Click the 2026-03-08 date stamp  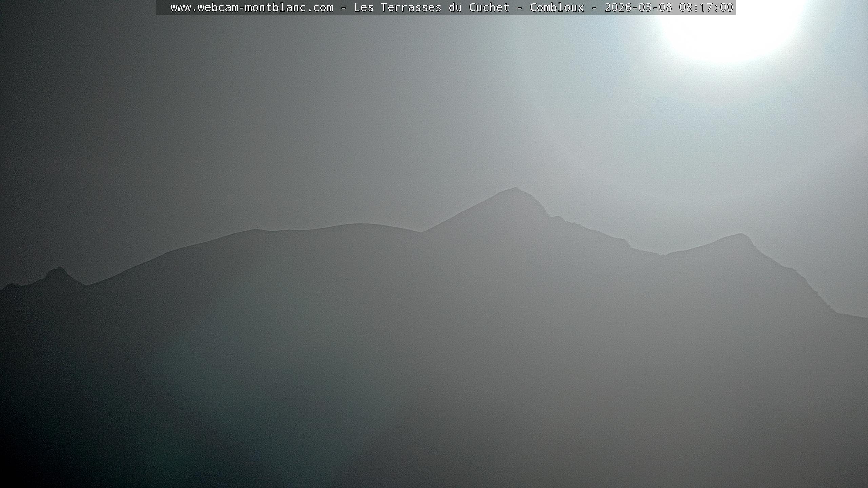(638, 7)
